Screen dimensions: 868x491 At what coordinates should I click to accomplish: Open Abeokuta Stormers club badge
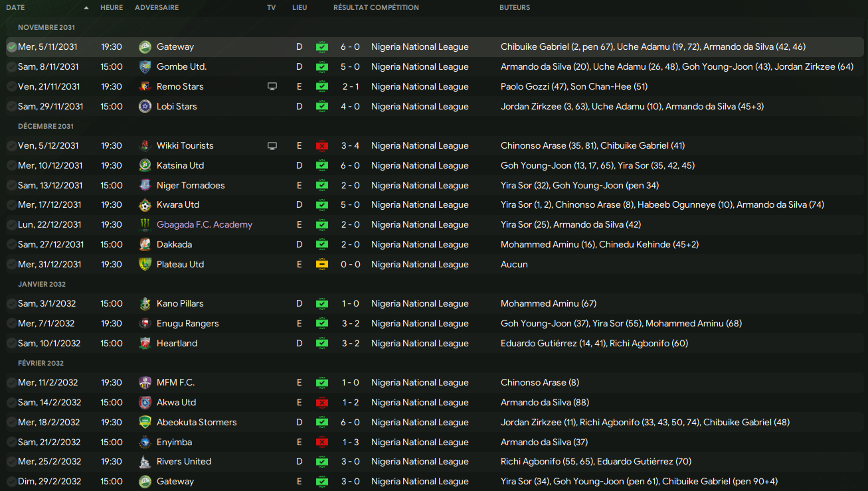145,422
